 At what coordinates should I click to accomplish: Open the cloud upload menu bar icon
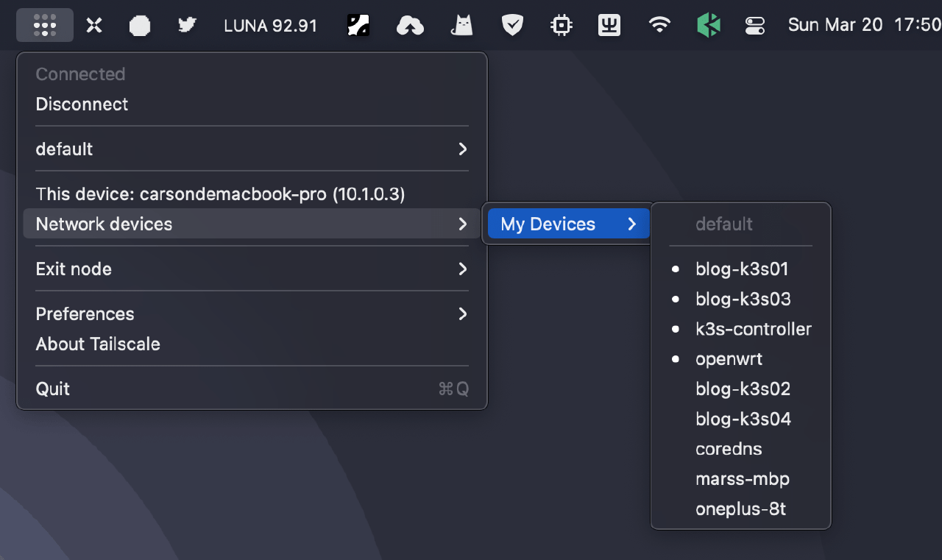(x=410, y=26)
